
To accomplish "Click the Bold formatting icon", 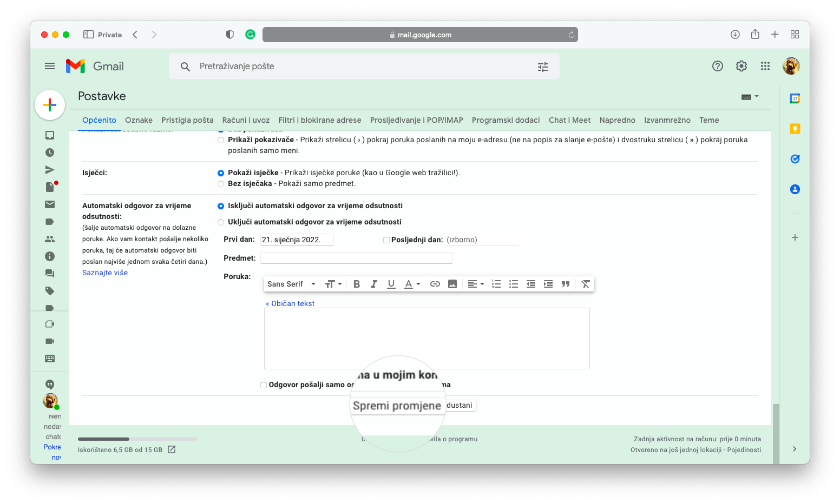I will click(x=357, y=284).
